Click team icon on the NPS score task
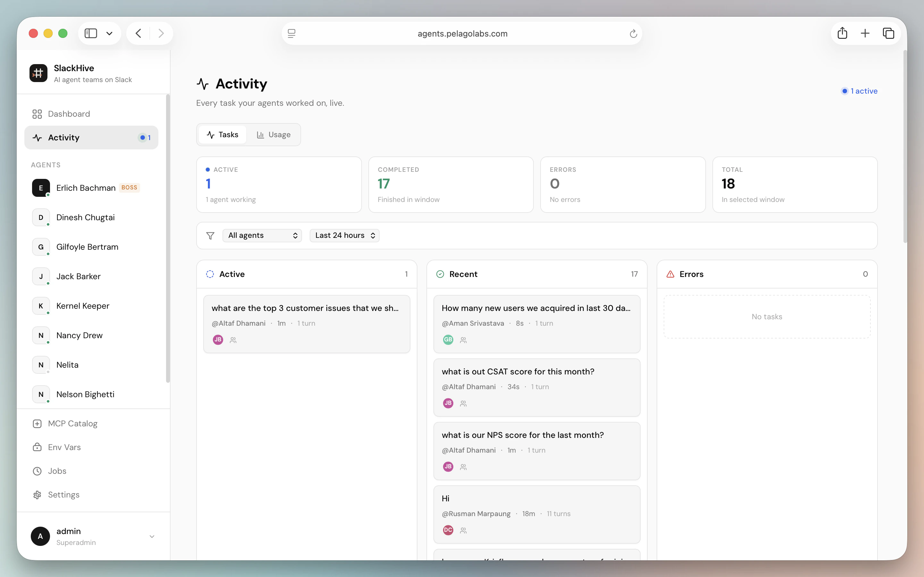 coord(463,467)
